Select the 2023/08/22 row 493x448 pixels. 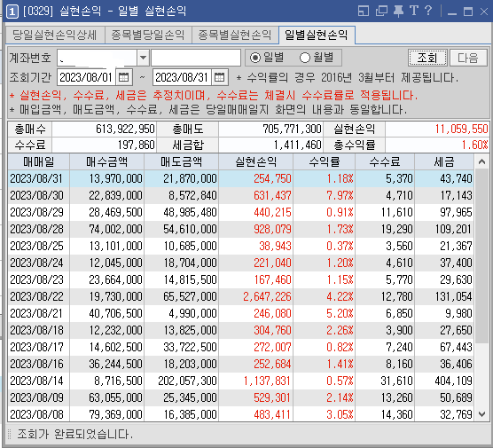[x=241, y=296]
